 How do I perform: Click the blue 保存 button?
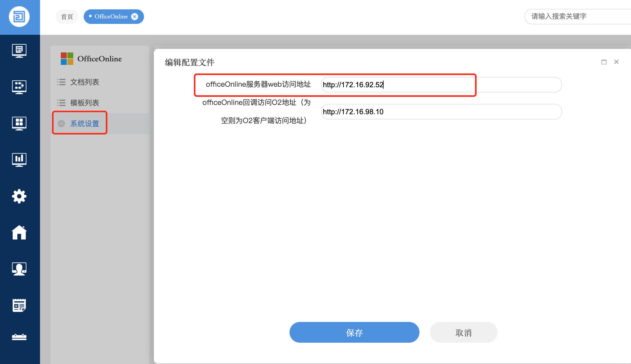354,332
